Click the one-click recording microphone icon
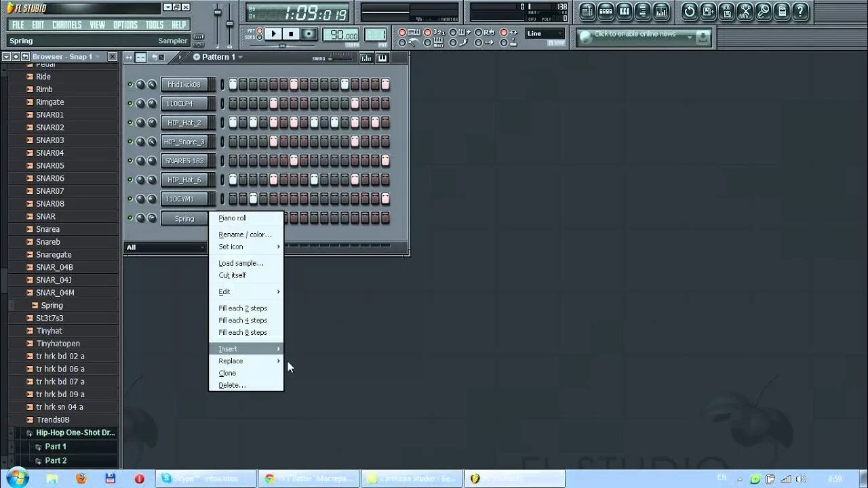This screenshot has width=868, height=488. pos(764,11)
